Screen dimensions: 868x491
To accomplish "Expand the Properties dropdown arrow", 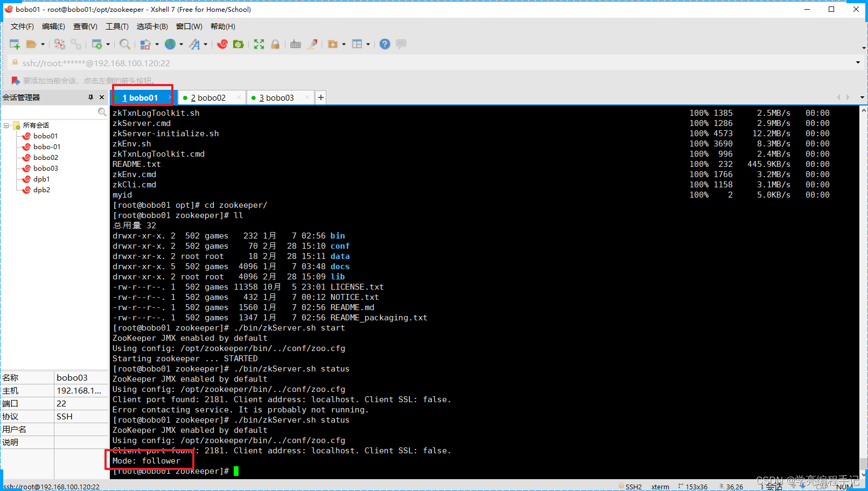I will 108,44.
